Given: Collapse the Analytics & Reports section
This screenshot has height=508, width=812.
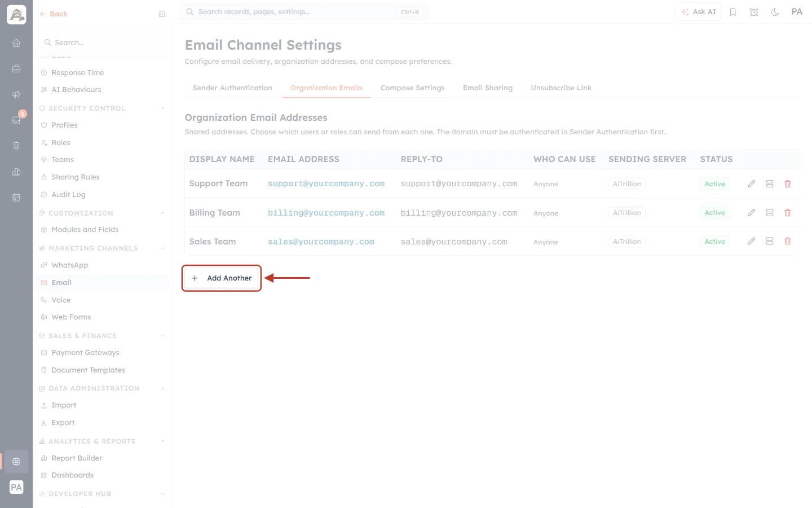Looking at the screenshot, I should [163, 441].
